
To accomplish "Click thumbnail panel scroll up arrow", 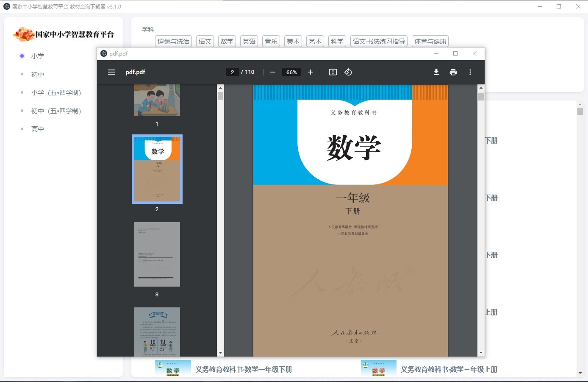I will [220, 87].
